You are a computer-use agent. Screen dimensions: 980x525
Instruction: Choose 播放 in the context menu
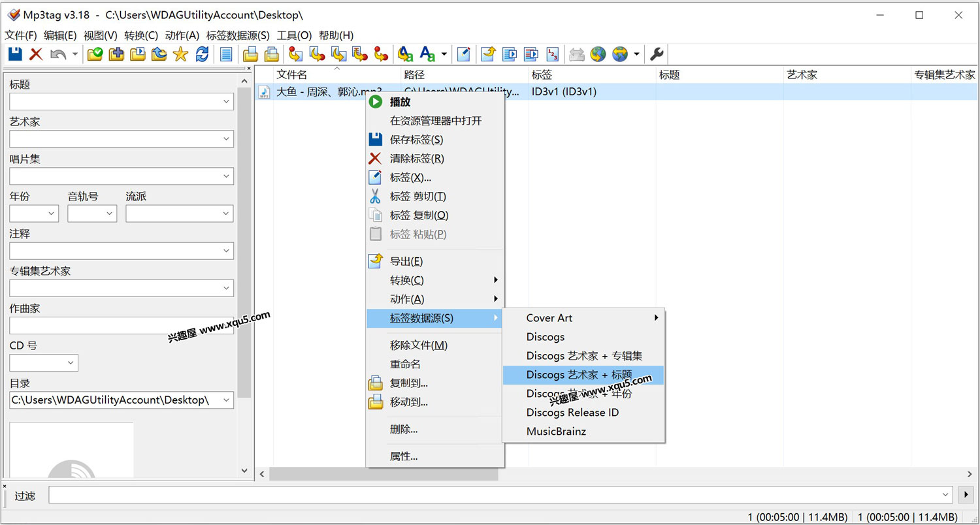point(435,102)
